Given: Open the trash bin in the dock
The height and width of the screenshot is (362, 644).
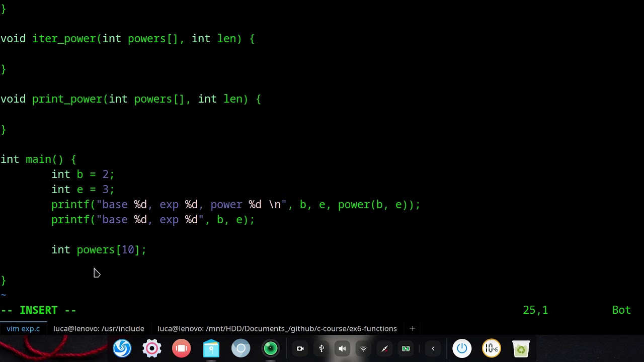Looking at the screenshot, I should pos(521,348).
